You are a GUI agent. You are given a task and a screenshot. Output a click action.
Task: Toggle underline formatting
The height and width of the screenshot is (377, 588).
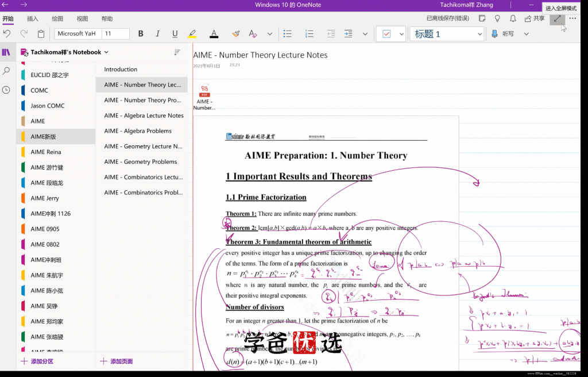pyautogui.click(x=175, y=34)
